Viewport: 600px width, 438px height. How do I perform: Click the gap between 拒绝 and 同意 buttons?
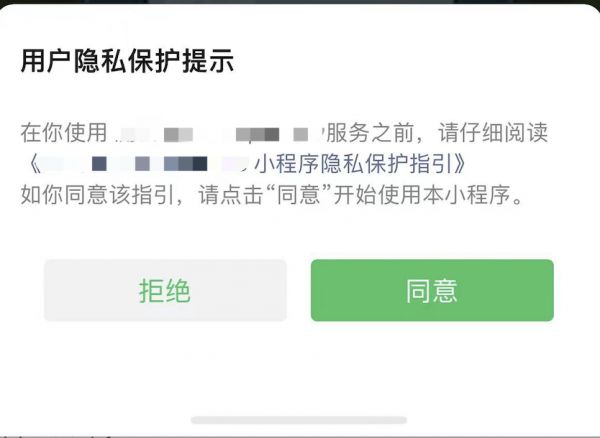tap(299, 290)
